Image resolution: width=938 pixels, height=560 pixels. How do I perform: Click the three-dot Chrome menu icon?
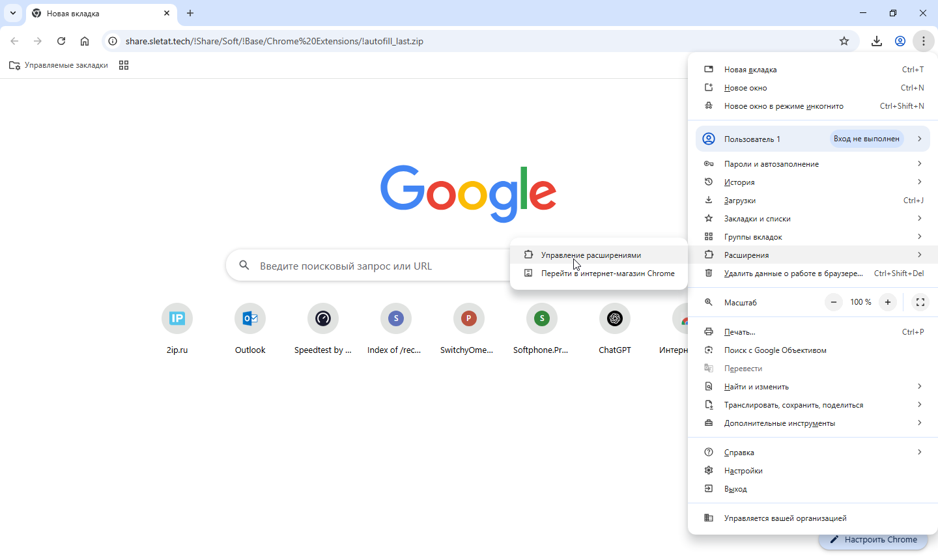click(924, 41)
